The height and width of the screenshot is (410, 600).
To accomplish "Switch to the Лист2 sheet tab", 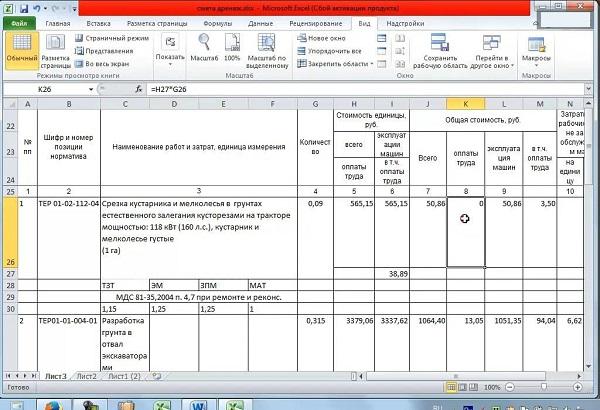I will click(x=87, y=375).
